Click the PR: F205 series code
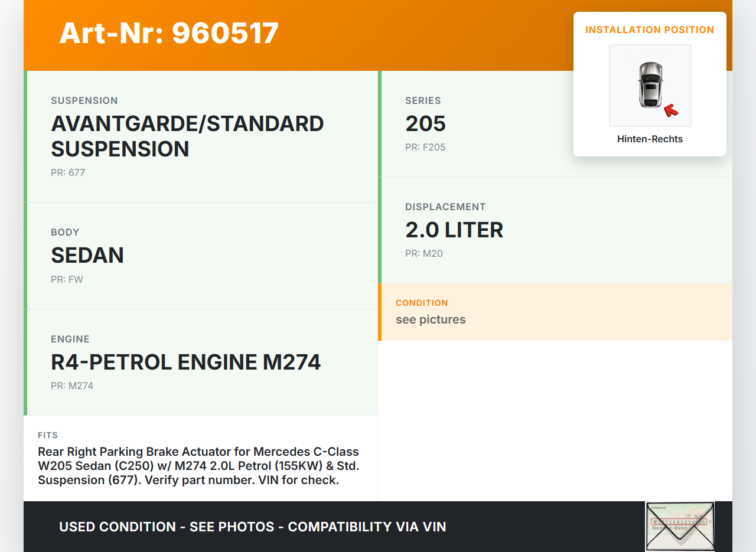Screen dimensions: 756x552 tap(425, 148)
